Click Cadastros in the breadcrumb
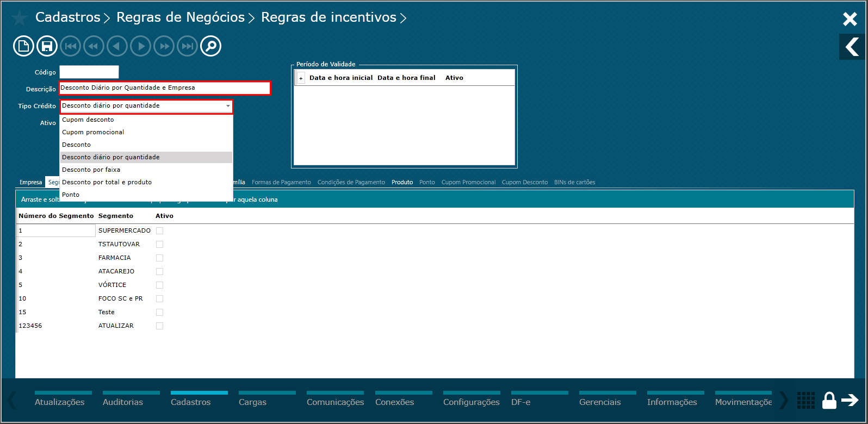This screenshot has width=868, height=424. tap(68, 17)
